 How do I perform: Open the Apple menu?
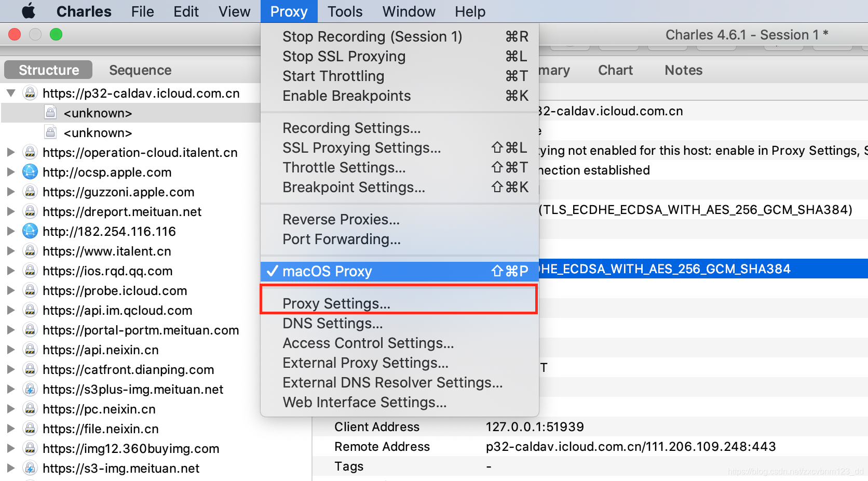point(29,11)
